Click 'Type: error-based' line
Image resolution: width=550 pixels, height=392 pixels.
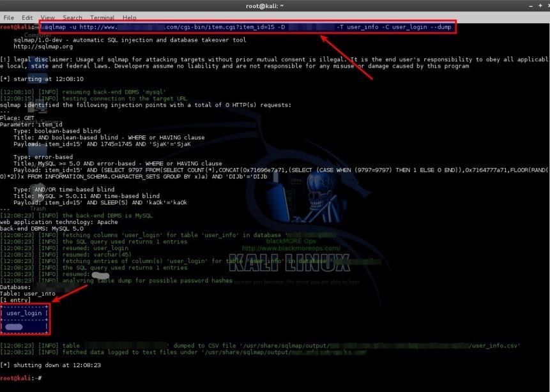[43, 157]
